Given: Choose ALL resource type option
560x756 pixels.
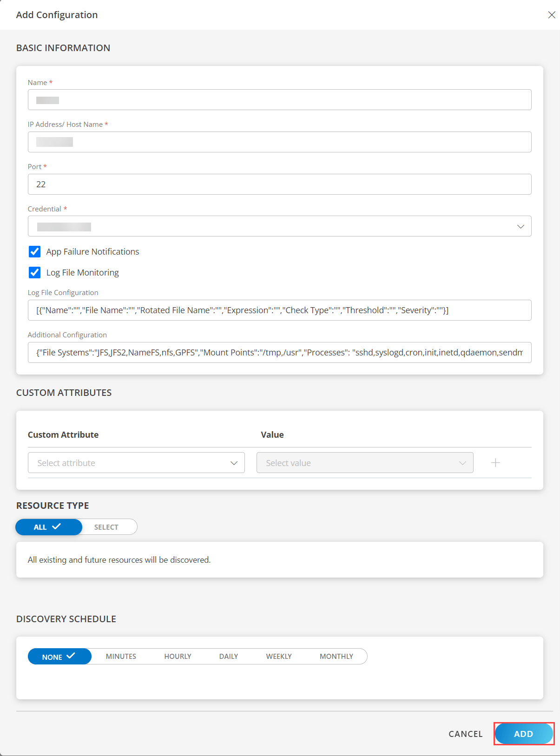Looking at the screenshot, I should [48, 527].
